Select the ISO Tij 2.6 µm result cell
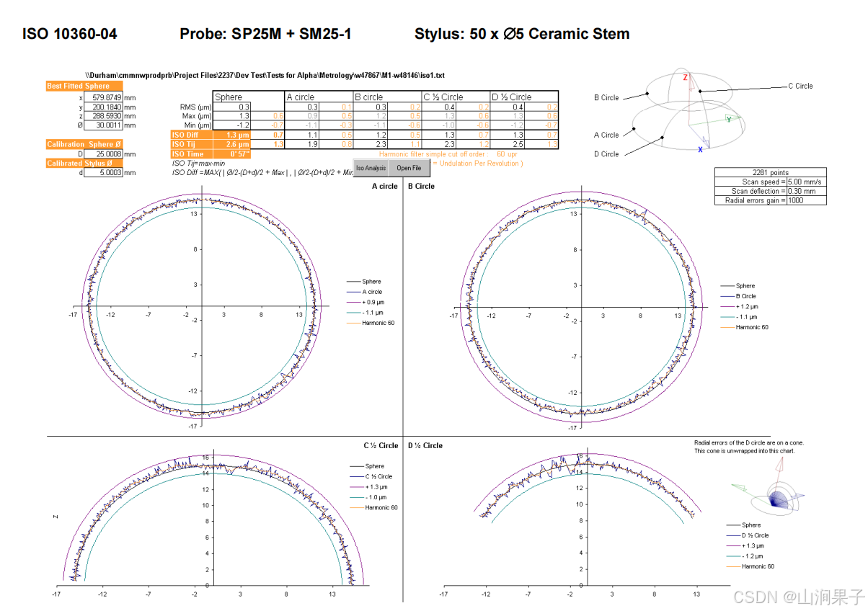868x611 pixels. 231,144
